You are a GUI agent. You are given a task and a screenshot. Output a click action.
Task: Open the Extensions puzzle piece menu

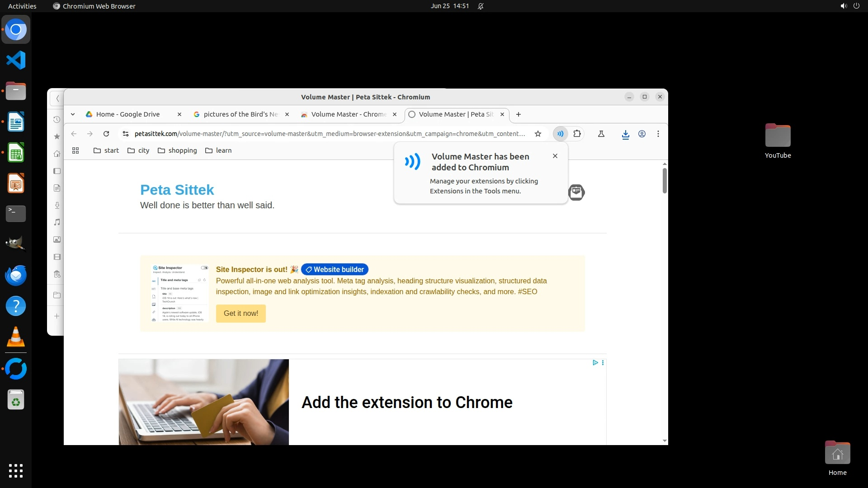[577, 134]
